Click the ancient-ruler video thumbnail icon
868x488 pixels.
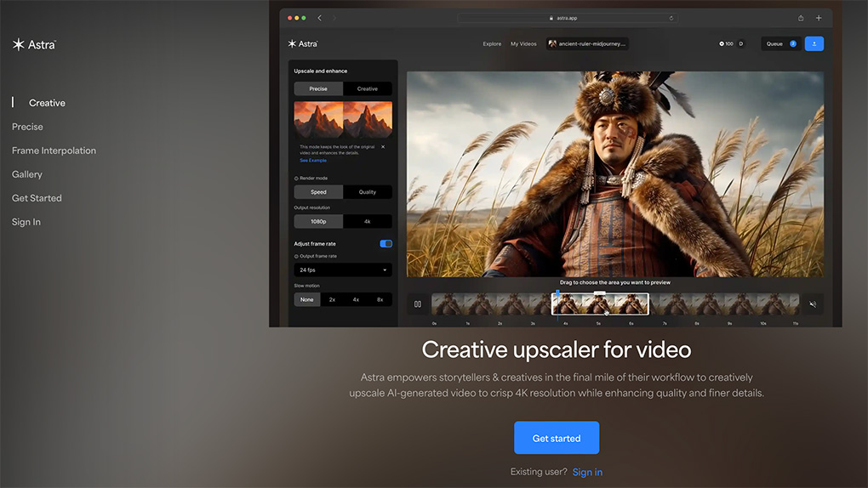tap(552, 43)
